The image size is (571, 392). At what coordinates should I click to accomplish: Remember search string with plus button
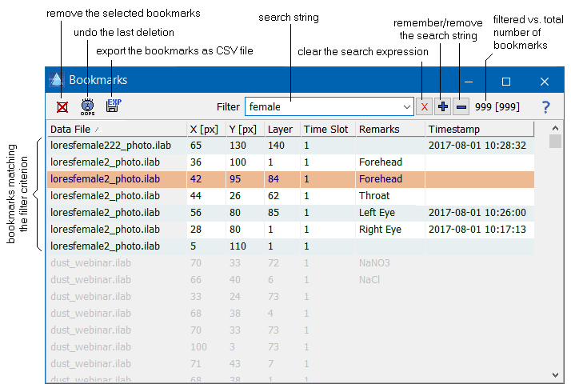click(442, 106)
